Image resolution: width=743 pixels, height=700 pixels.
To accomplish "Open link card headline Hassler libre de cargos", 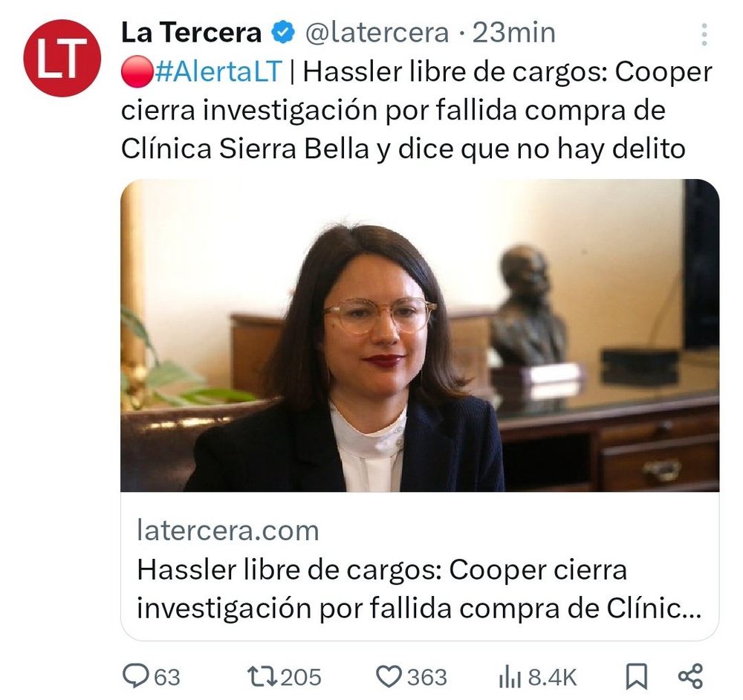I will click(419, 589).
